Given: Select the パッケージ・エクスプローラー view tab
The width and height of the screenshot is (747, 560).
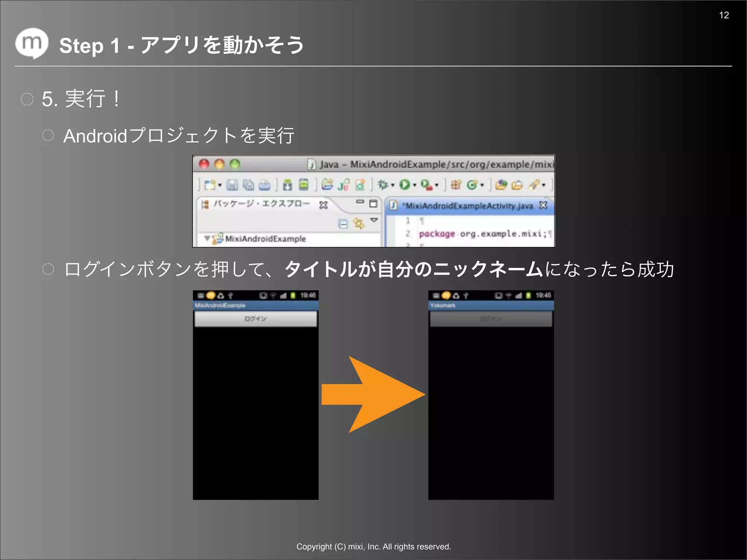Looking at the screenshot, I should pyautogui.click(x=261, y=203).
